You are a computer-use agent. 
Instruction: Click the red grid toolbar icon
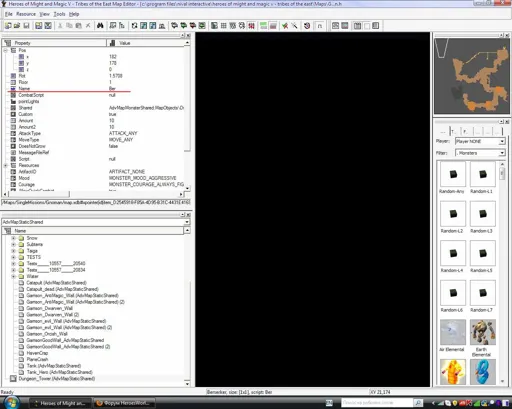(251, 26)
